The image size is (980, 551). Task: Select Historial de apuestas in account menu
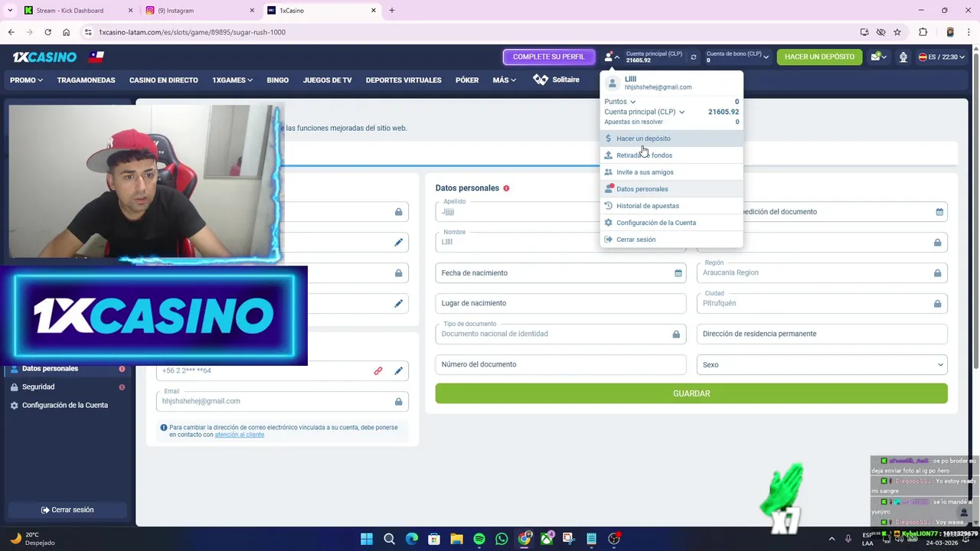(671, 206)
